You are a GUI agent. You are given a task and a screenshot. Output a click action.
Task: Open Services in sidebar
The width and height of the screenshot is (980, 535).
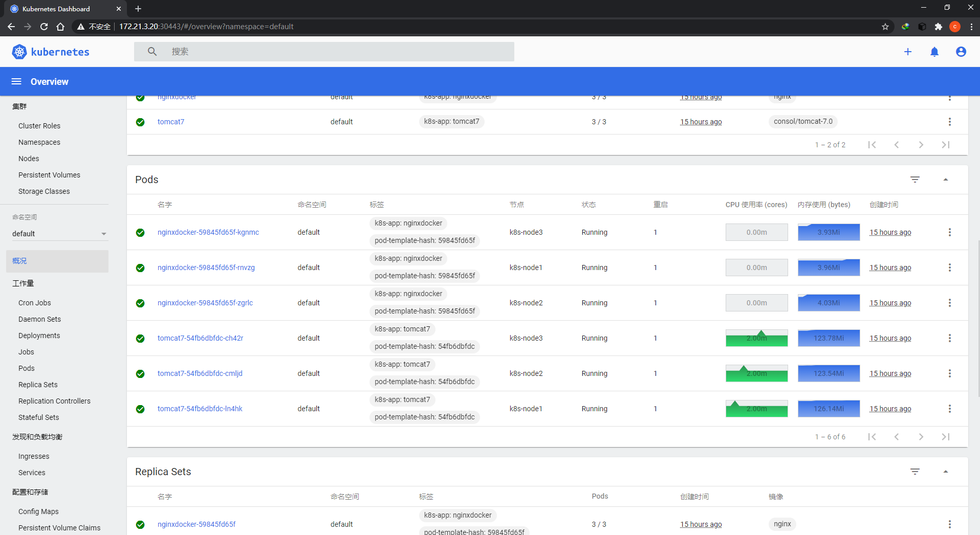tap(32, 473)
